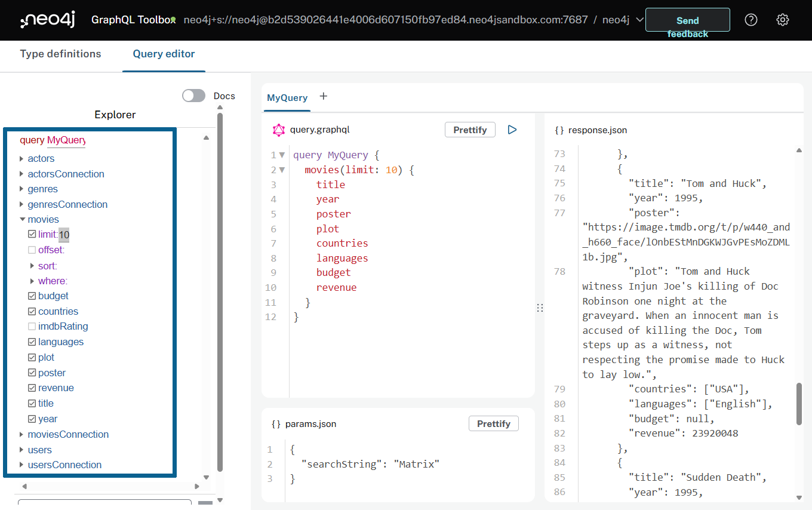Click the neo4j logo
The image size is (812, 510).
click(x=49, y=20)
